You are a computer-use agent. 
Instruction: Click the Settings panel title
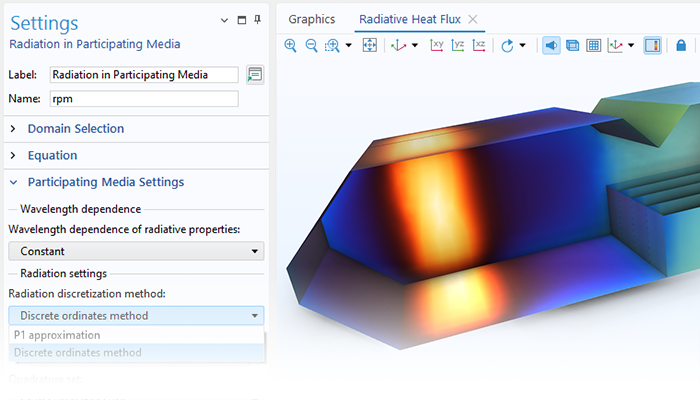pos(44,23)
